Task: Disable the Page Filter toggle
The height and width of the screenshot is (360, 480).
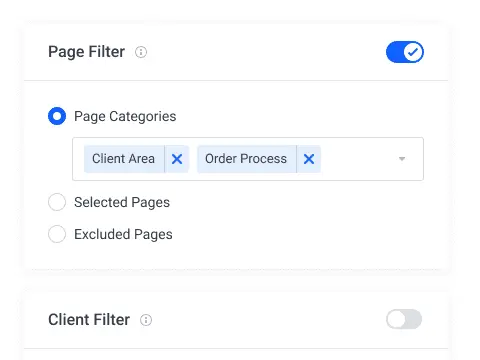Action: point(405,52)
